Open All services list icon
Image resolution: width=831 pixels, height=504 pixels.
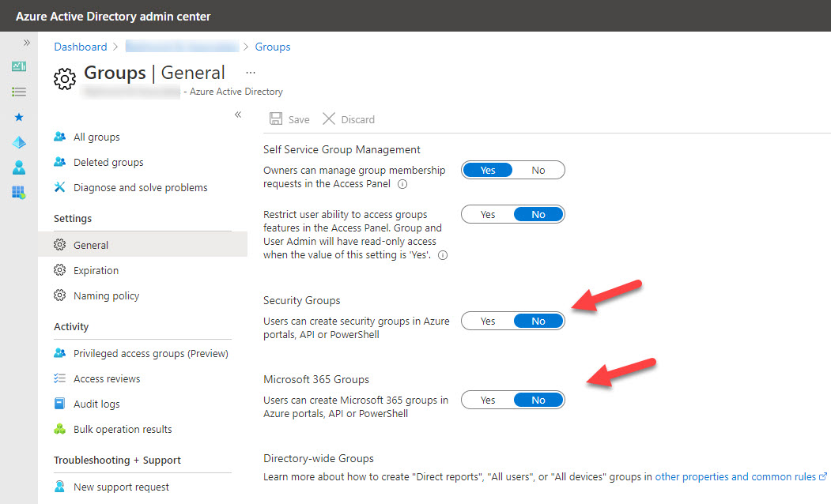pos(19,92)
